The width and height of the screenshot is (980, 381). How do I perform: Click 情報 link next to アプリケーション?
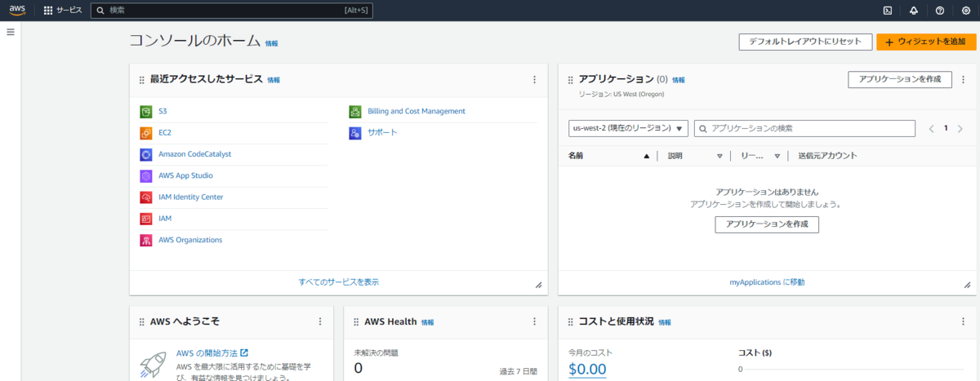click(679, 80)
